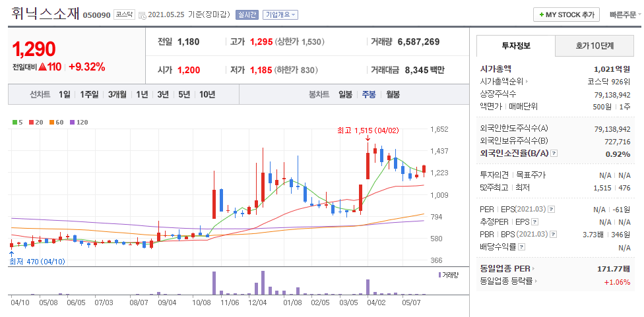Select the 3개월 line chart period
Viewport: 644px width, 317px height.
coord(117,95)
